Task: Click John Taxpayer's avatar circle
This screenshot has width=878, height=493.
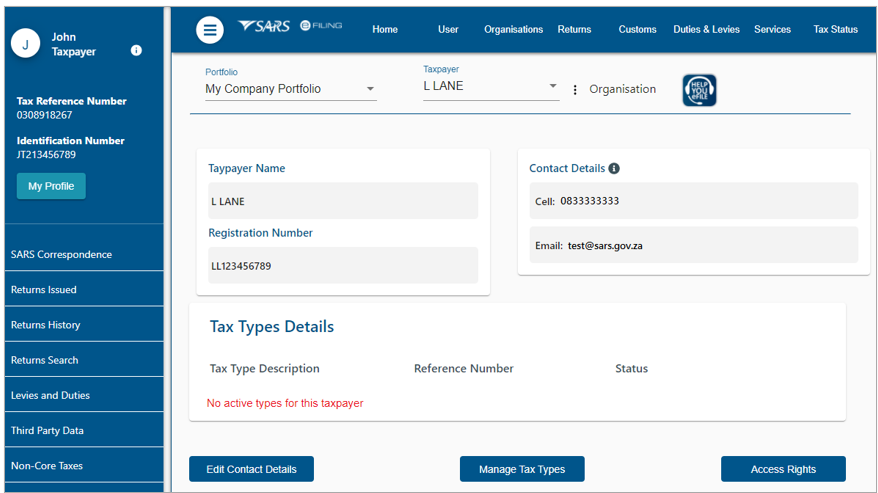Action: tap(25, 44)
